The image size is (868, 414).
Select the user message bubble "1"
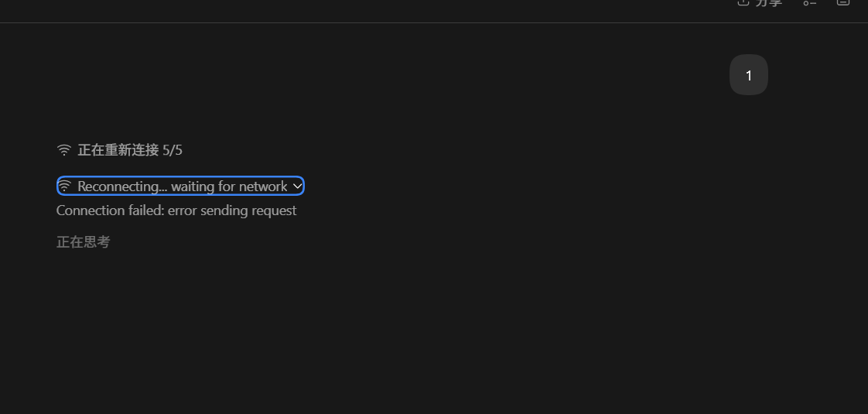(x=748, y=75)
